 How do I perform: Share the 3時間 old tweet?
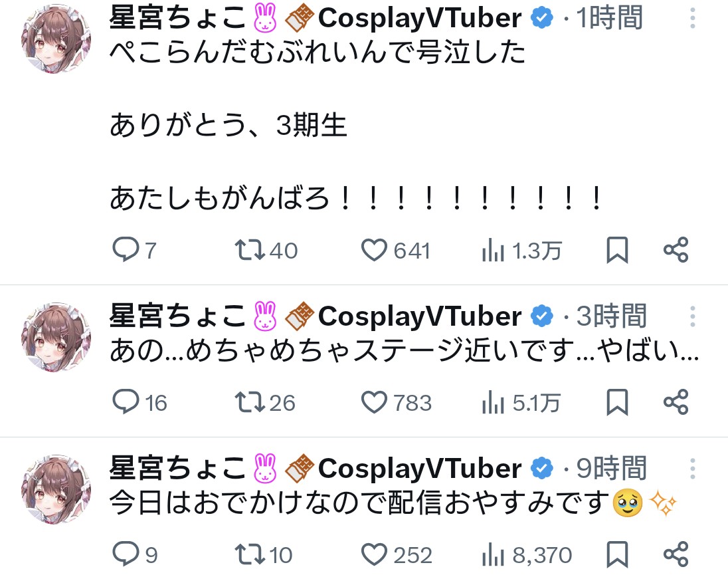click(x=676, y=402)
